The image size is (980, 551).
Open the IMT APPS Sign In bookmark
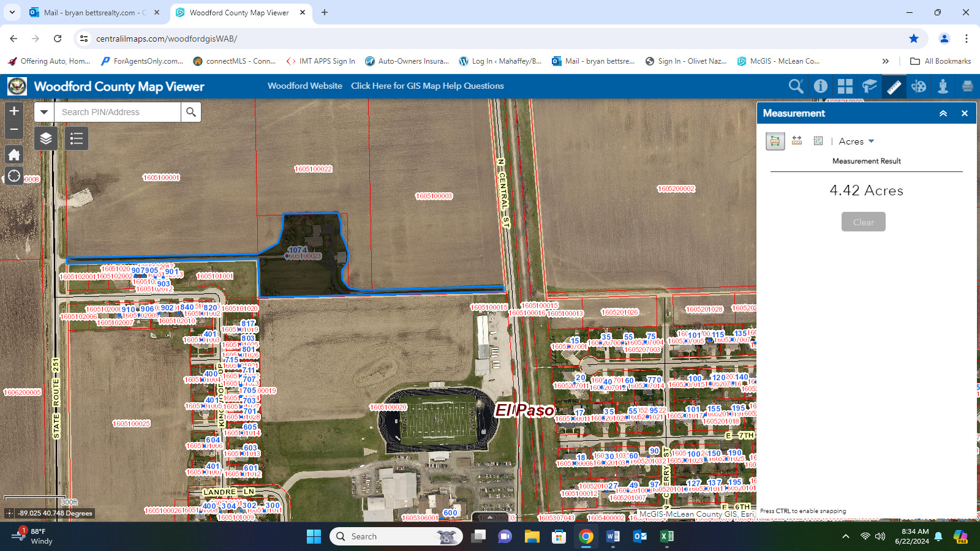pos(321,61)
